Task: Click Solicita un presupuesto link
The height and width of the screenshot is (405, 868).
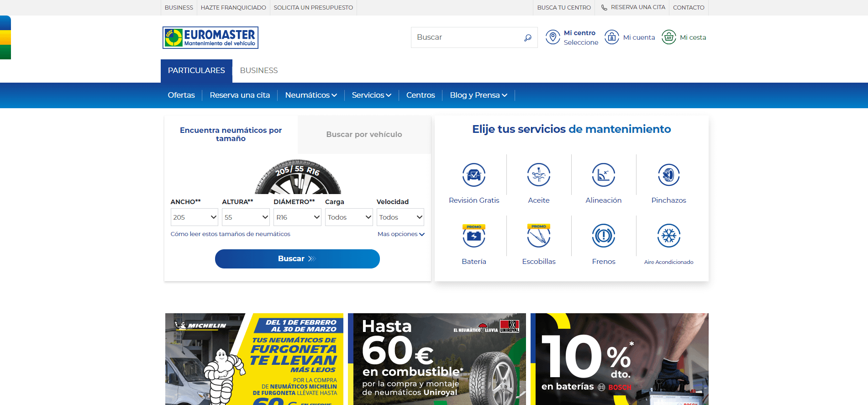Action: click(313, 8)
